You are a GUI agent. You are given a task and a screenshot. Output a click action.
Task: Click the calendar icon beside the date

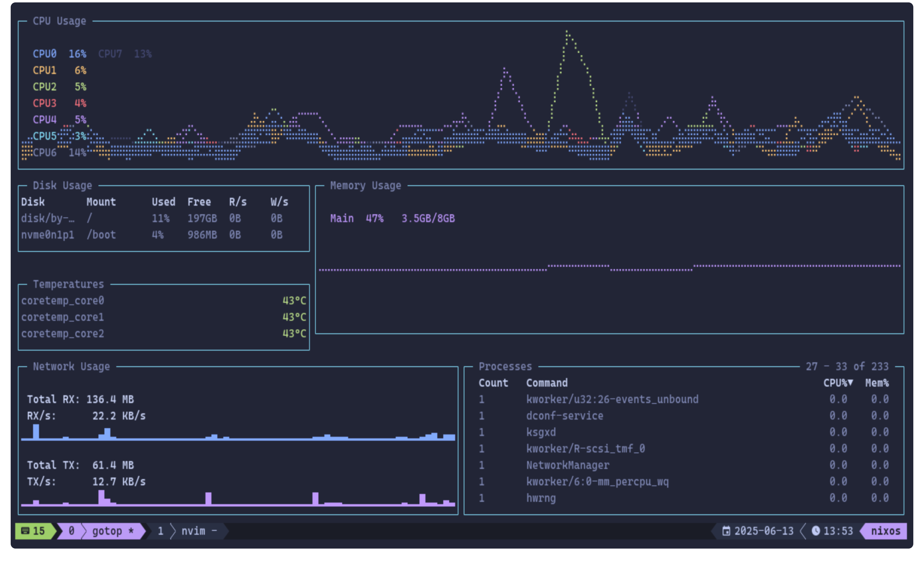coord(726,531)
